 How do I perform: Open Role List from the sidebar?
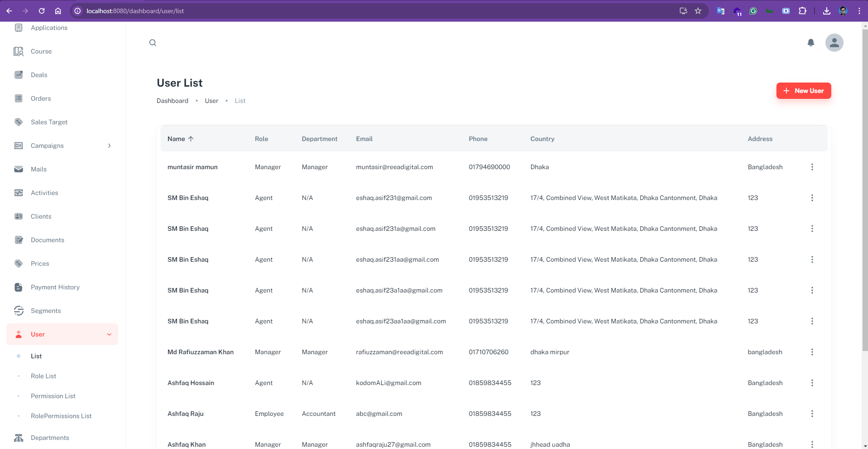point(44,376)
